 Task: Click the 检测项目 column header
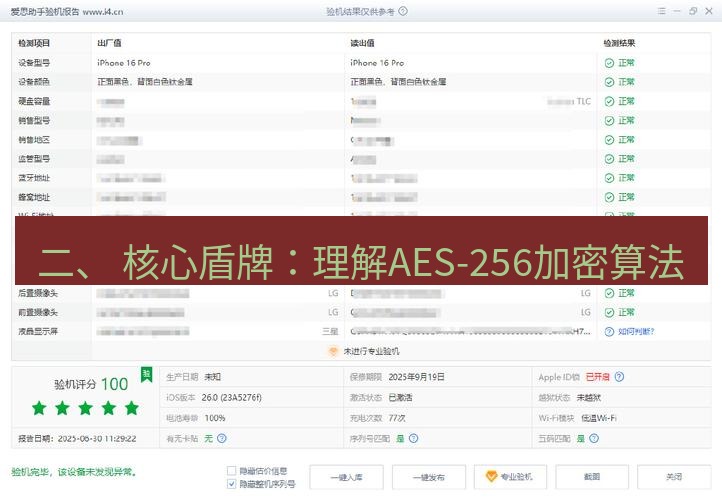tap(34, 43)
